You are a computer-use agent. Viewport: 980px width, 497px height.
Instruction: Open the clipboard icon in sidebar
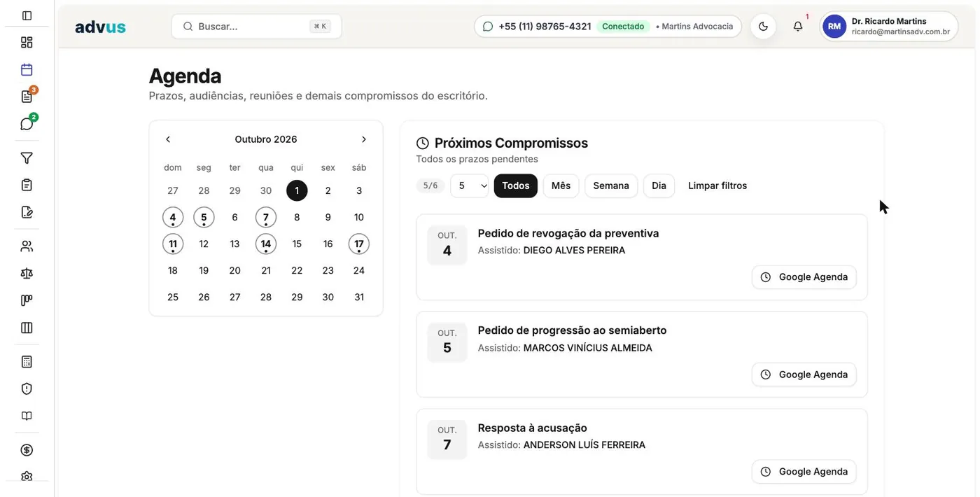[27, 185]
